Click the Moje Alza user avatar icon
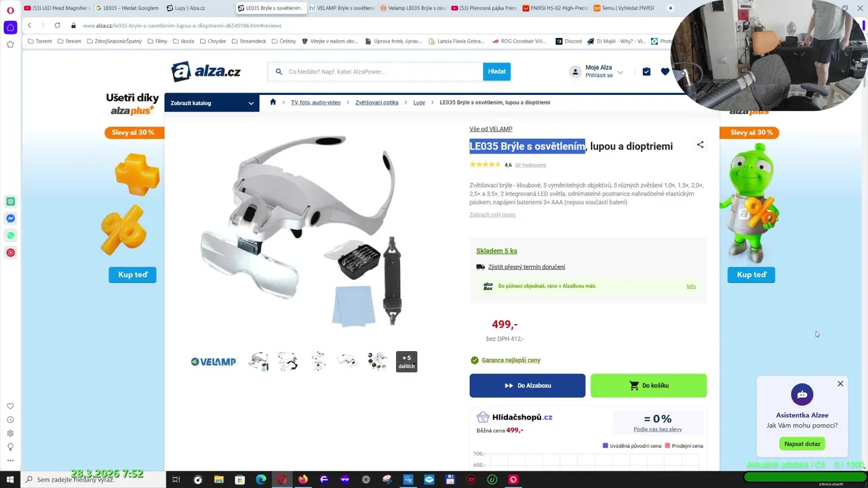Viewport: 868px width, 488px height. point(575,71)
